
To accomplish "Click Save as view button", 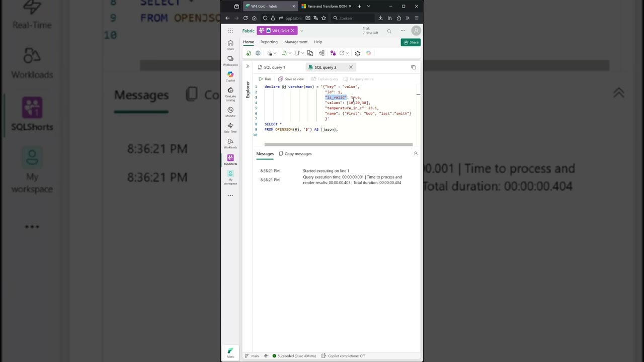I will pyautogui.click(x=291, y=79).
